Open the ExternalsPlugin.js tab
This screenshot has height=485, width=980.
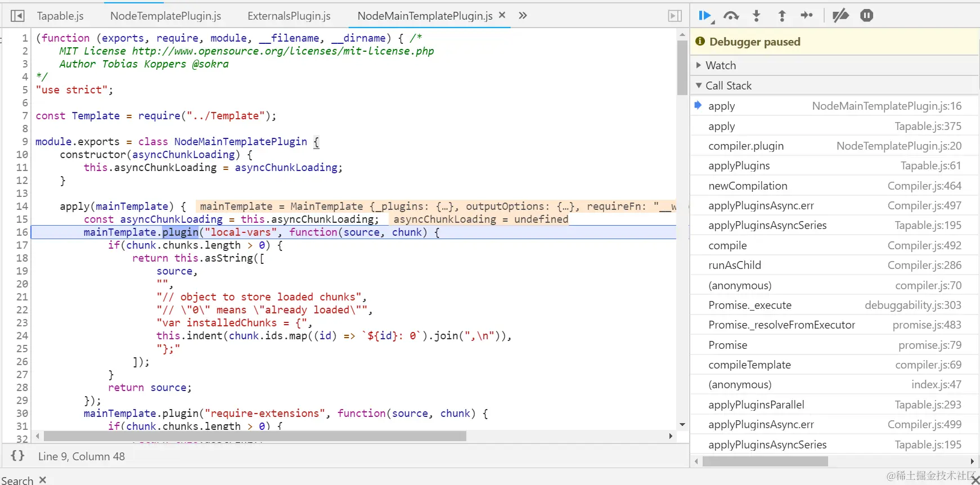[x=289, y=16]
